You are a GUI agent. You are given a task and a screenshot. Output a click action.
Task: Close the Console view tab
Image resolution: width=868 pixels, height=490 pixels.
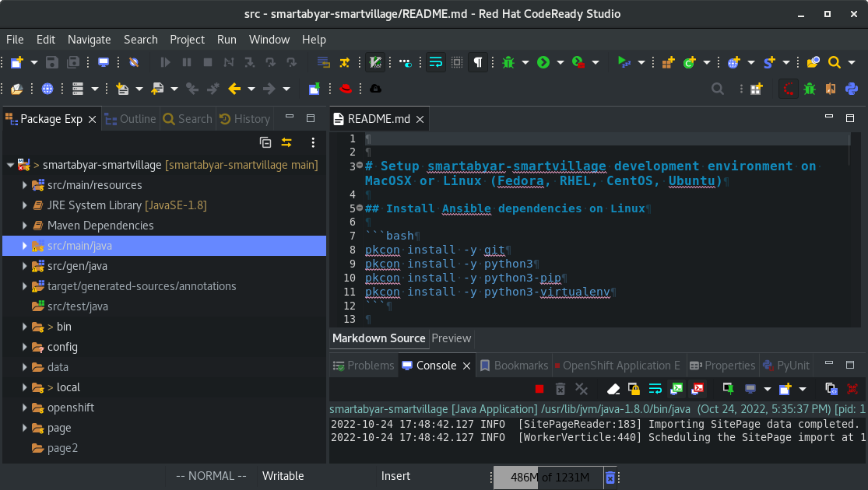466,366
